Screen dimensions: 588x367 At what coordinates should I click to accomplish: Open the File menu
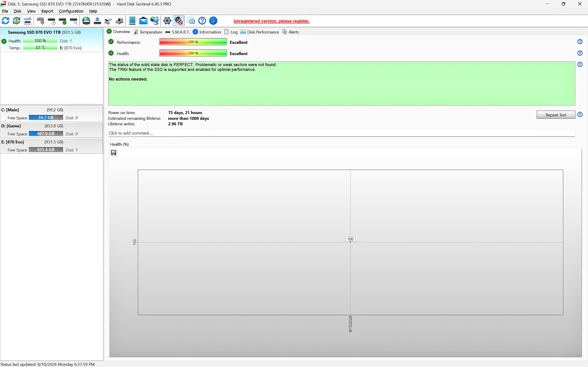tap(5, 11)
